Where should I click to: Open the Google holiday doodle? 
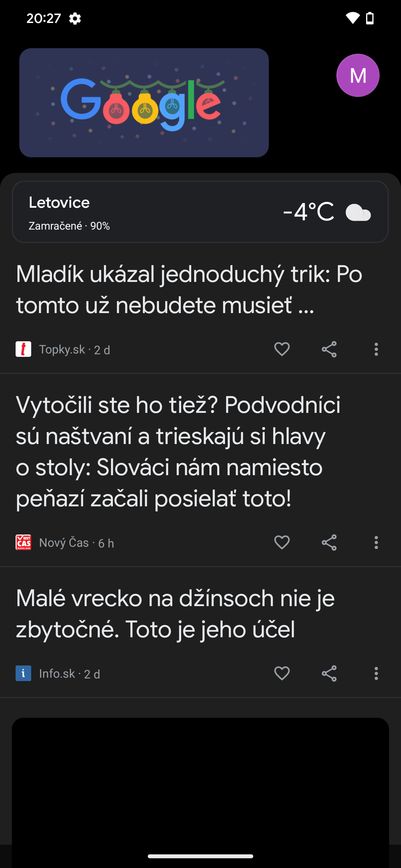tap(144, 103)
